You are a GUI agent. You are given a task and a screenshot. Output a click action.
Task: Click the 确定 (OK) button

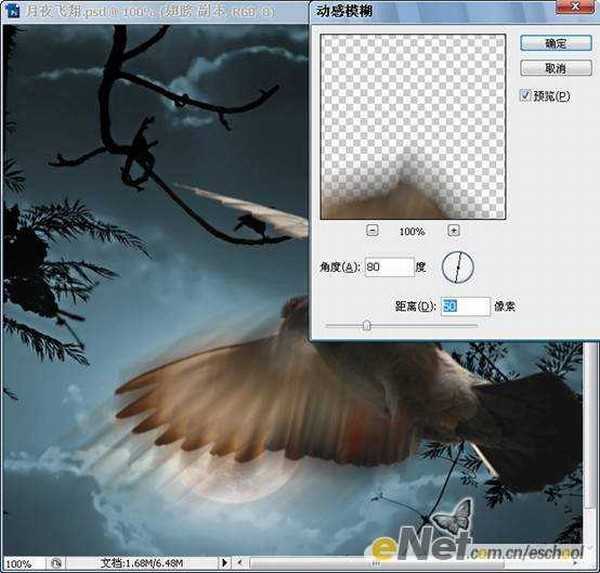tap(555, 44)
